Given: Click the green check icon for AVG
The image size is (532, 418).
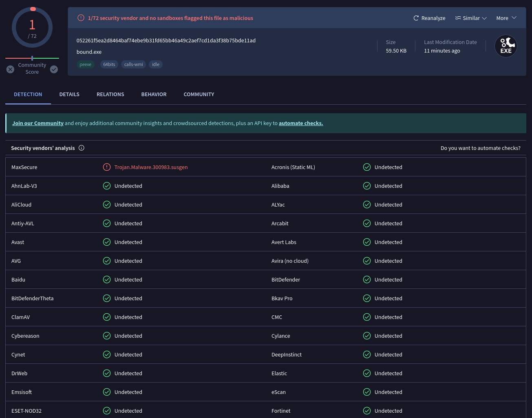Looking at the screenshot, I should pyautogui.click(x=107, y=261).
